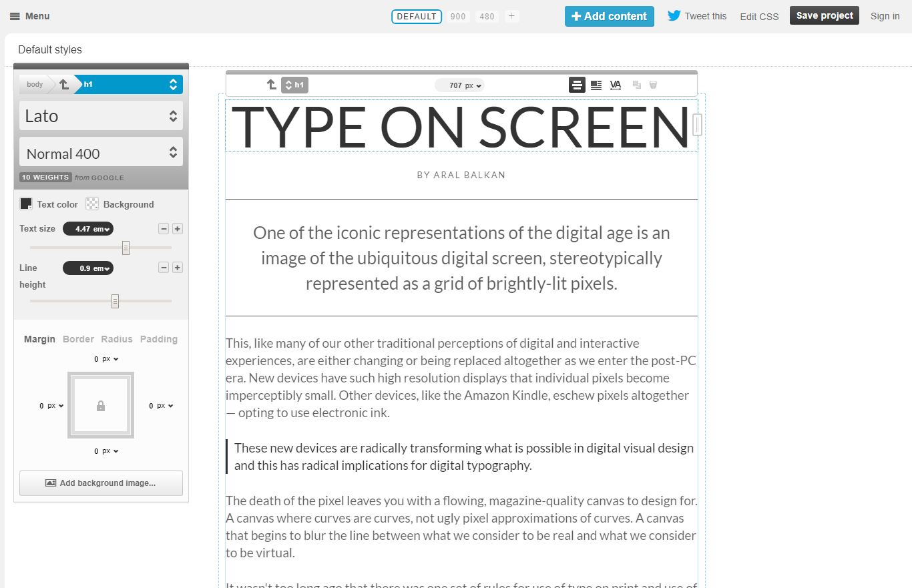This screenshot has width=912, height=588.
Task: Select the Padding tab
Action: click(159, 339)
